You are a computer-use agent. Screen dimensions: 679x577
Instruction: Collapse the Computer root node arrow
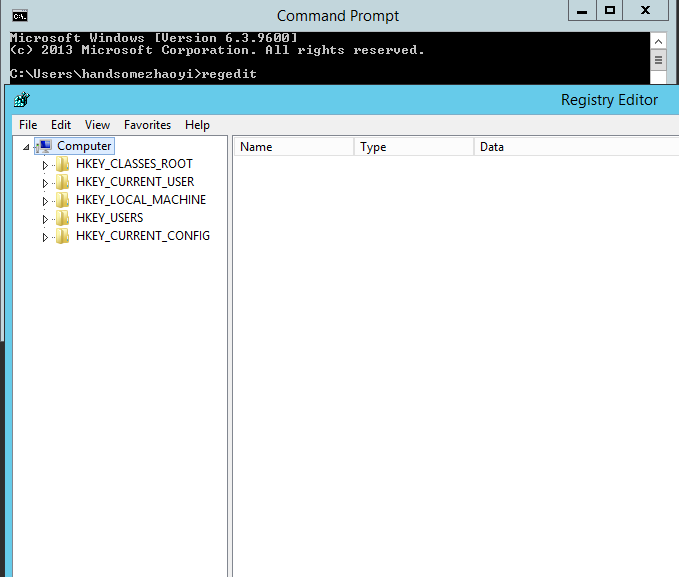tap(26, 147)
